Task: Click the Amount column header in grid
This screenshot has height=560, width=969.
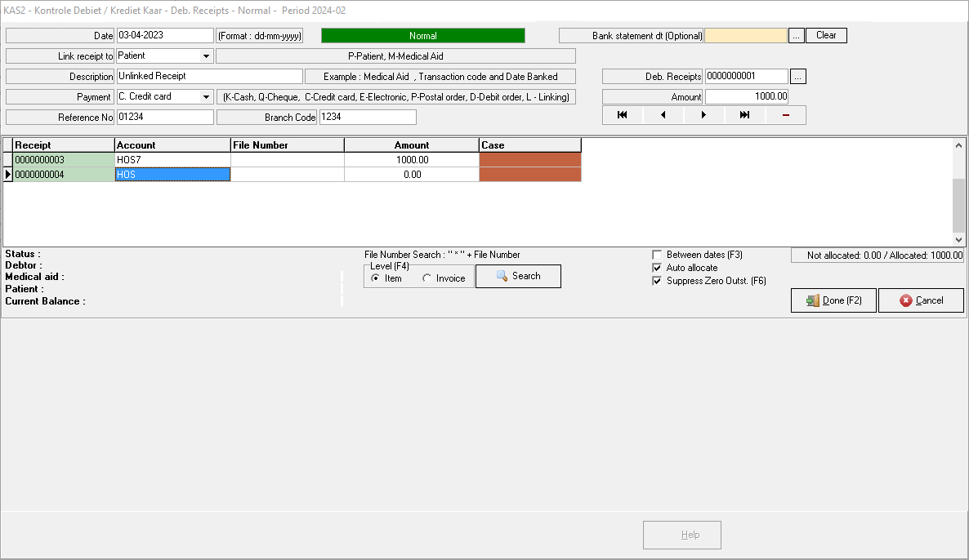Action: point(411,145)
